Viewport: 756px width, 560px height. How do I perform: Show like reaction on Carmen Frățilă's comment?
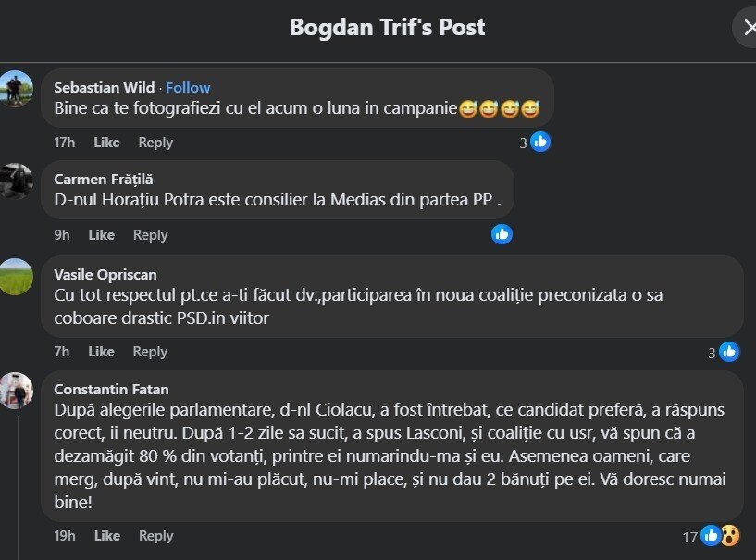pos(502,234)
